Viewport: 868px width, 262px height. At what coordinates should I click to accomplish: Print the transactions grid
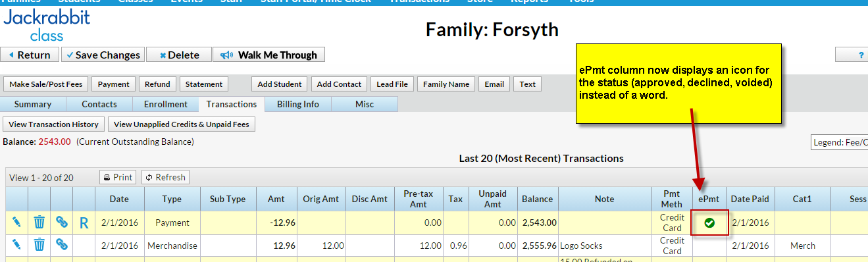118,177
